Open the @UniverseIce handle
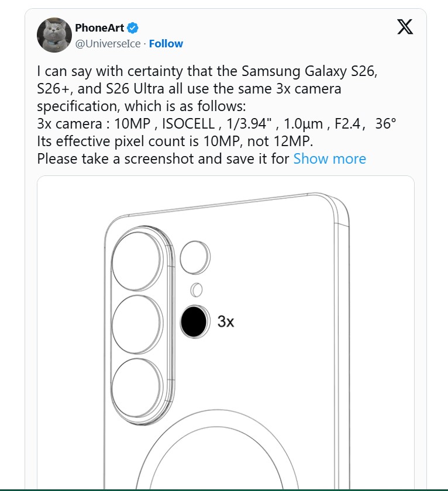 (108, 43)
